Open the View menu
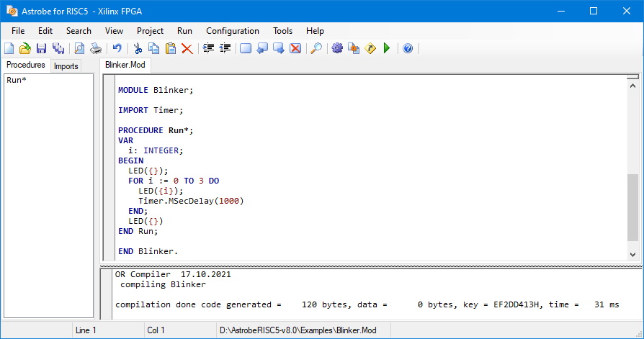This screenshot has height=339, width=644. [114, 31]
